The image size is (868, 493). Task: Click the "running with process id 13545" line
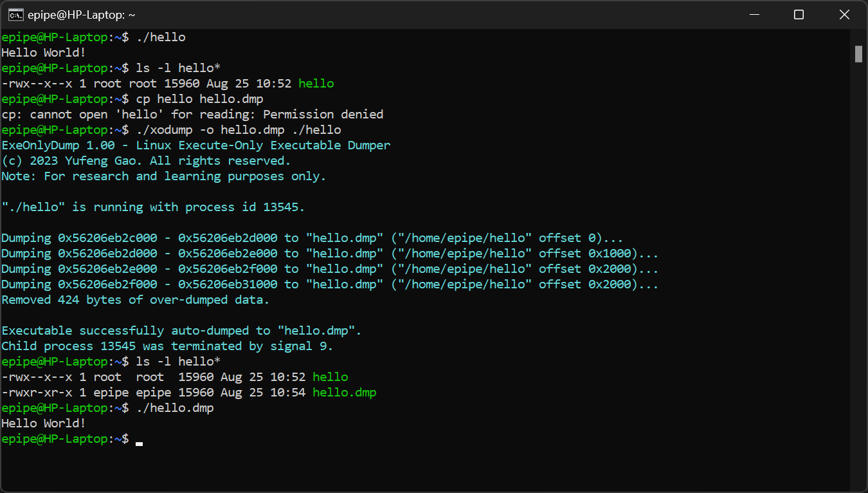[153, 207]
